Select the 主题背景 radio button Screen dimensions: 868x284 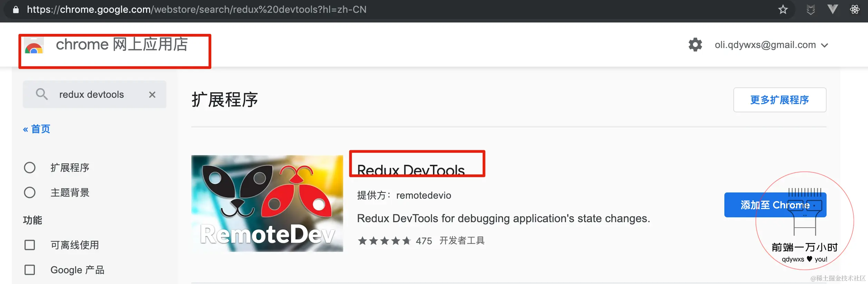30,192
